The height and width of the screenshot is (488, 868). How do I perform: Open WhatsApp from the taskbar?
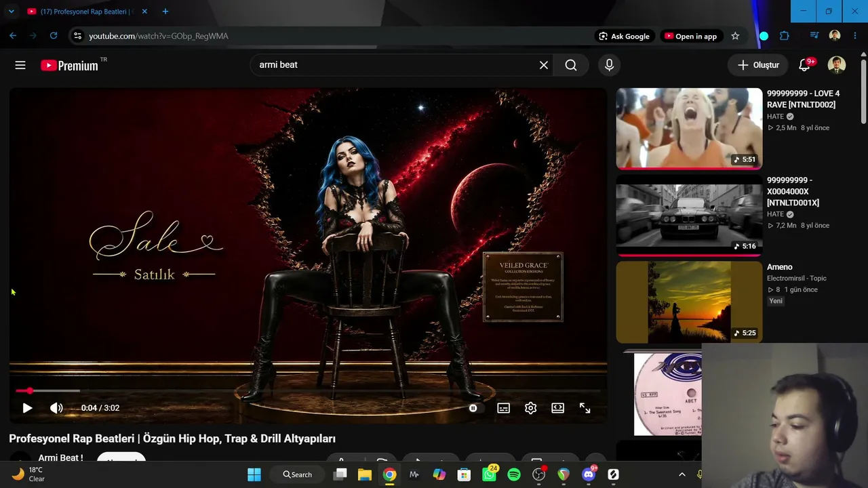489,474
